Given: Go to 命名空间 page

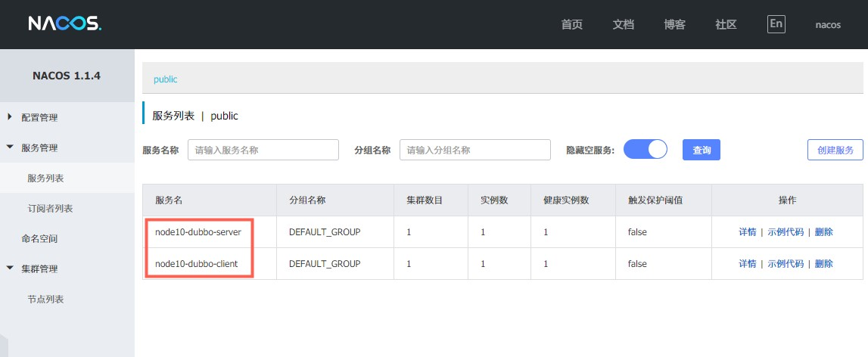Looking at the screenshot, I should point(39,239).
